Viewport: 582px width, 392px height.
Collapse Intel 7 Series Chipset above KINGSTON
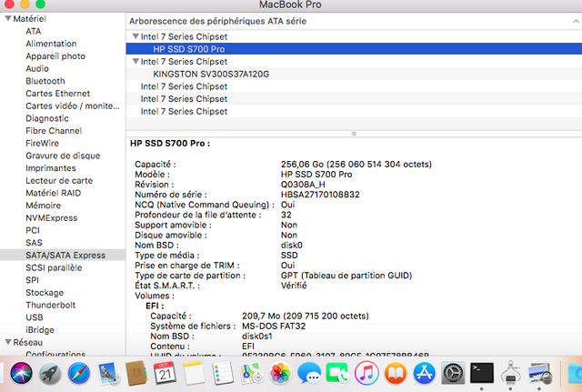(135, 61)
